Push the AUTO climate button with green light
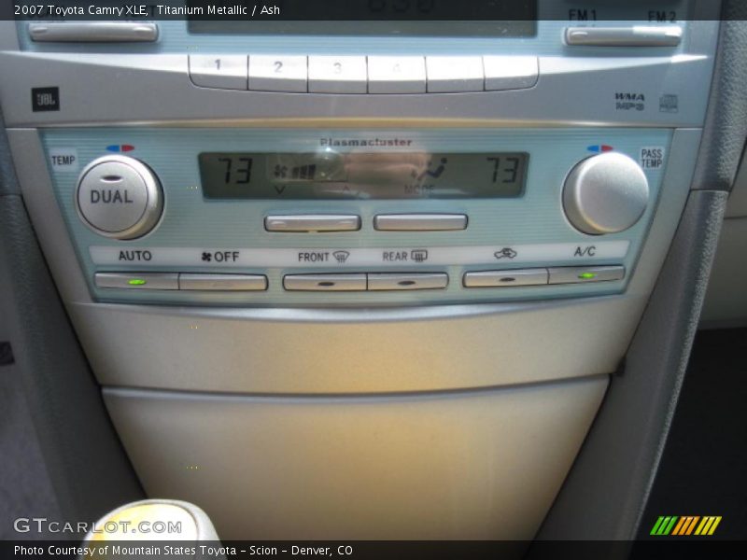This screenshot has height=560, width=747. [137, 281]
